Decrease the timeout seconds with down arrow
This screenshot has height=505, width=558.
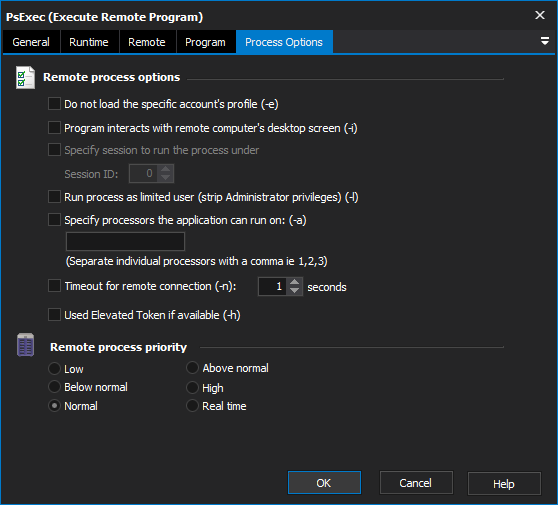coord(294,291)
